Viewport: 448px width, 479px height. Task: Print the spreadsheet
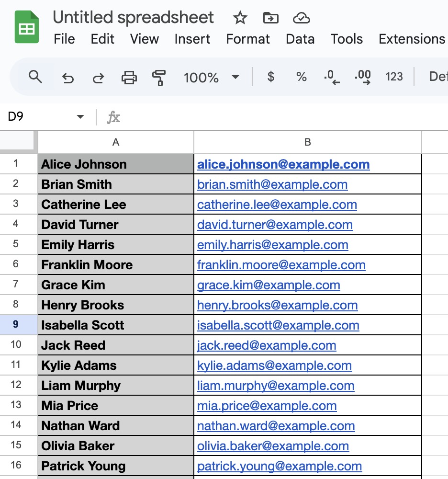point(129,77)
